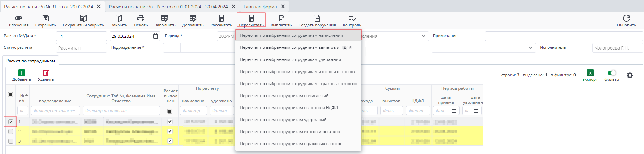
Task: Click the НДФЛ column filter field
Action: pos(418,111)
